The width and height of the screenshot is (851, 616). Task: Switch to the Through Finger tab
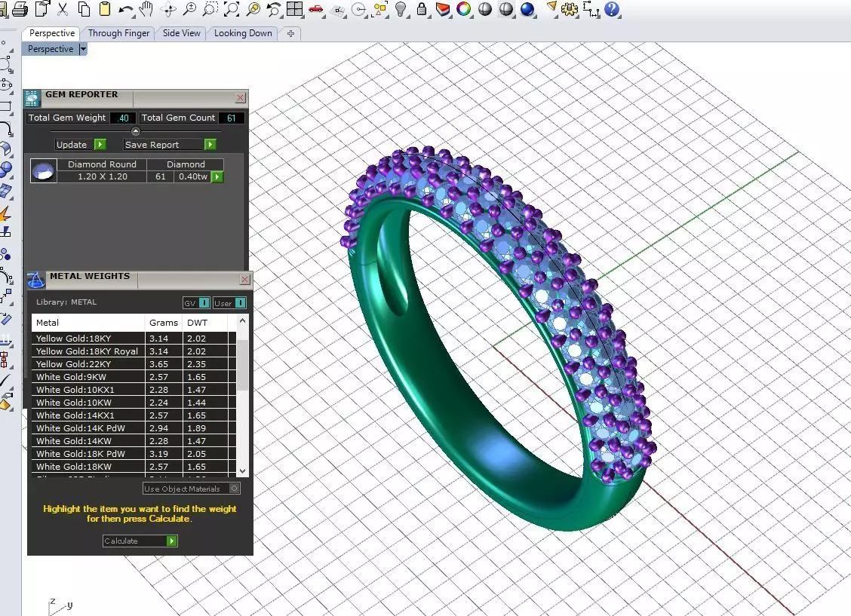119,33
